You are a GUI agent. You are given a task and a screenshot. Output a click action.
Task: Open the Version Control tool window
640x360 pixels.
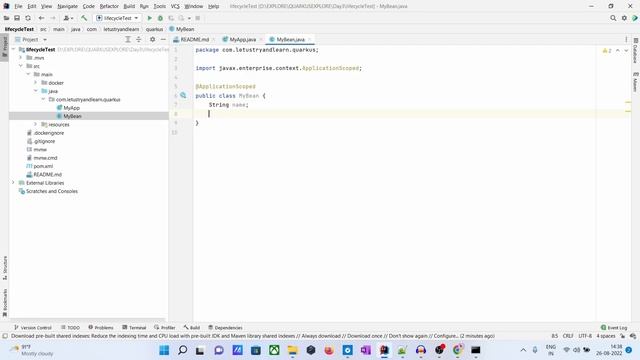[x=33, y=327]
